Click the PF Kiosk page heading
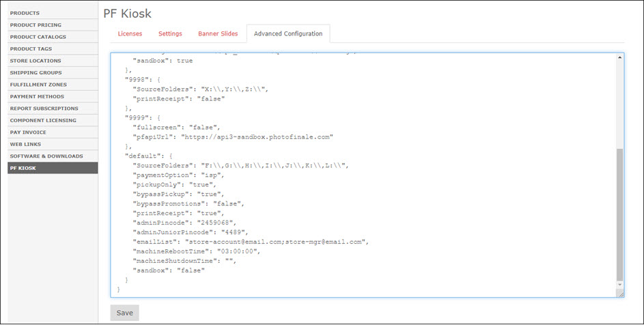Viewport: 644px width, 325px height. coord(127,14)
